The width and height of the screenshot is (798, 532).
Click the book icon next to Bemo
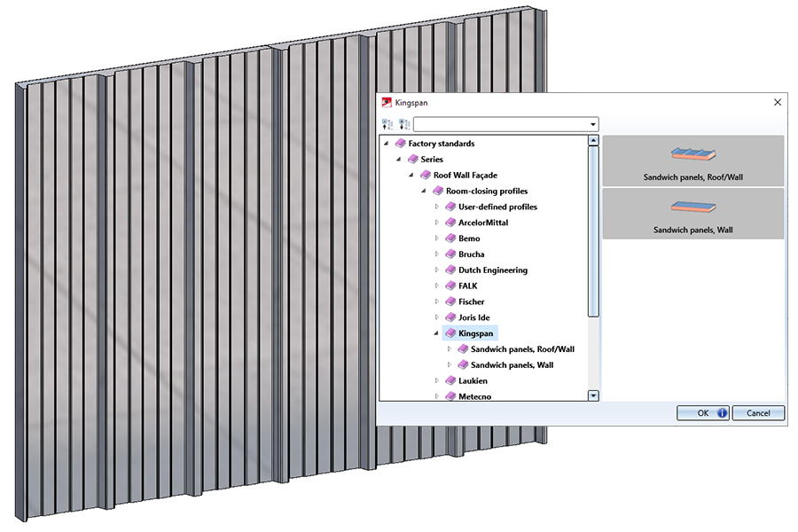450,239
